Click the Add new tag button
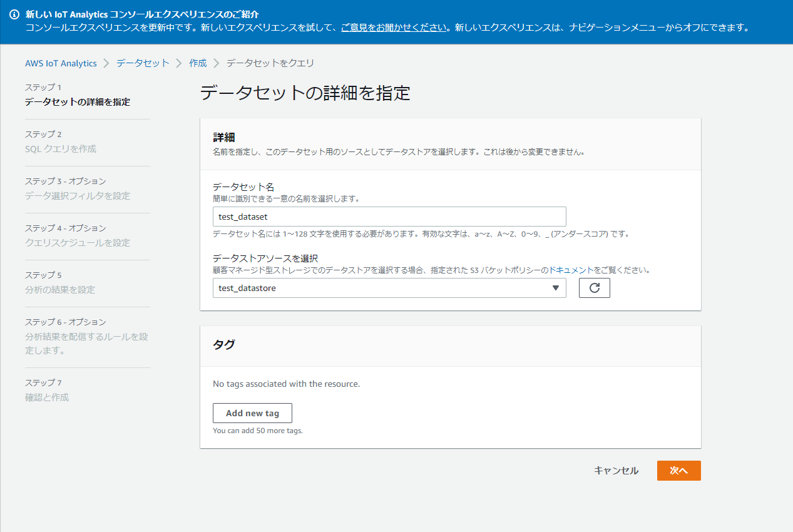 point(252,413)
